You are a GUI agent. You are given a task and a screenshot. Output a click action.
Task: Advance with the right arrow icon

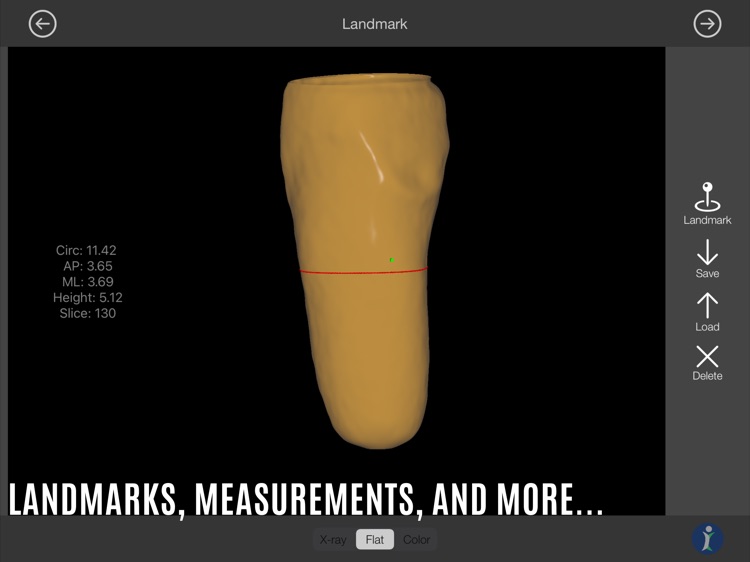[707, 24]
